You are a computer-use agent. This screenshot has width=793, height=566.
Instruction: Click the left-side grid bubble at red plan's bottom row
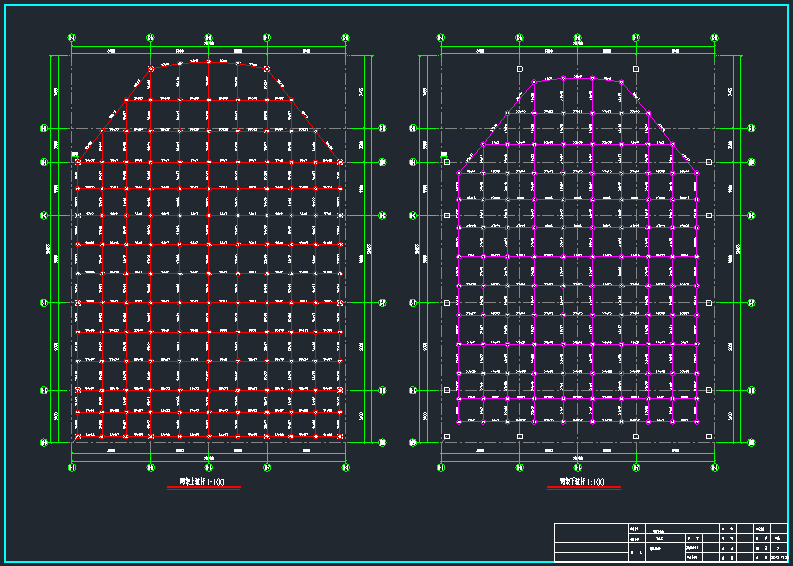pos(44,441)
